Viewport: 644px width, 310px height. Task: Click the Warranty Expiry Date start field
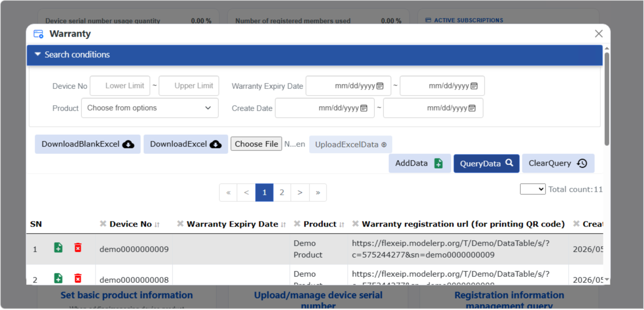(x=348, y=86)
